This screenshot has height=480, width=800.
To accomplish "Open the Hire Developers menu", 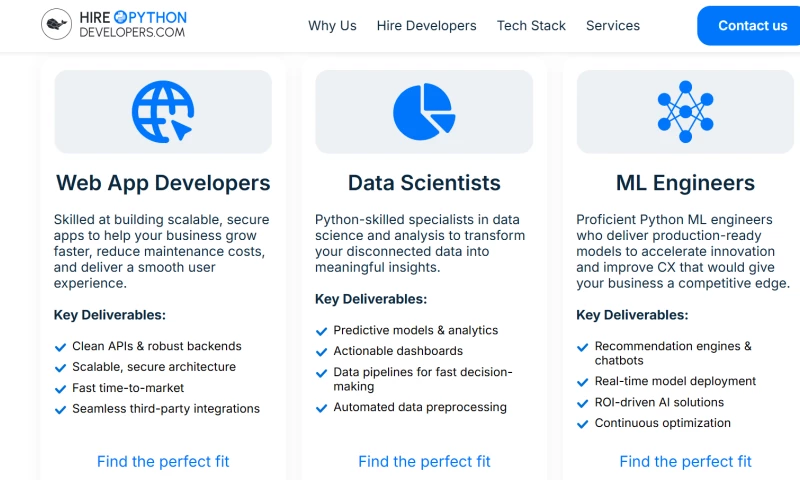I will coord(427,26).
